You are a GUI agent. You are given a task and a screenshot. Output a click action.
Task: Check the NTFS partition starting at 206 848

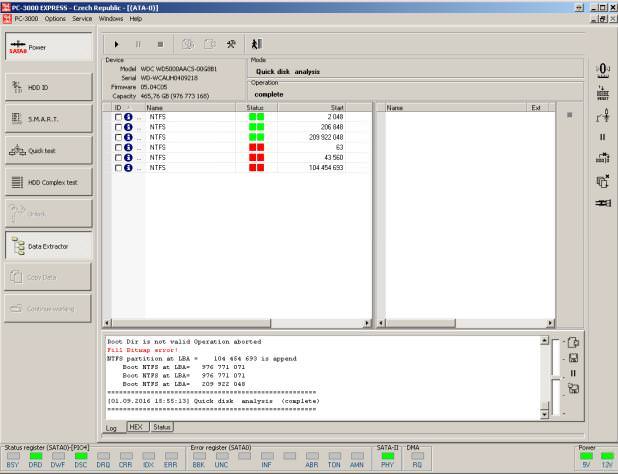pyautogui.click(x=118, y=127)
